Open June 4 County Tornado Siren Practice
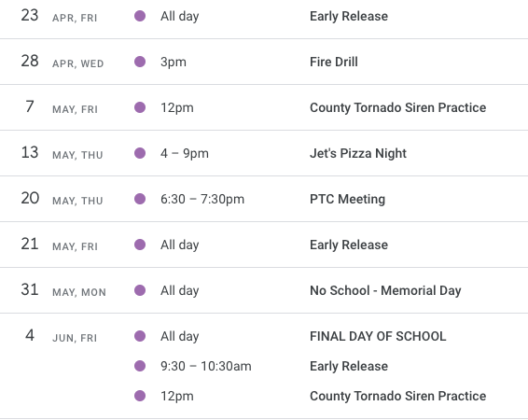Viewport: 528px width, 420px height. click(397, 396)
